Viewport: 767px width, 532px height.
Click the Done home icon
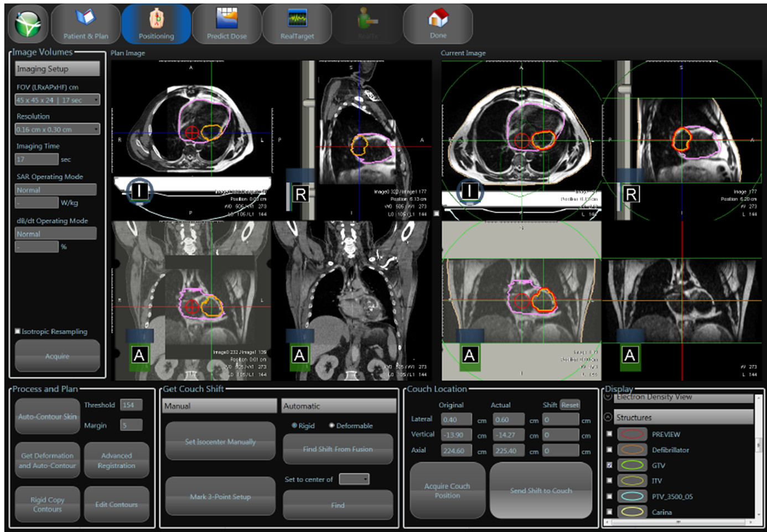(x=438, y=24)
